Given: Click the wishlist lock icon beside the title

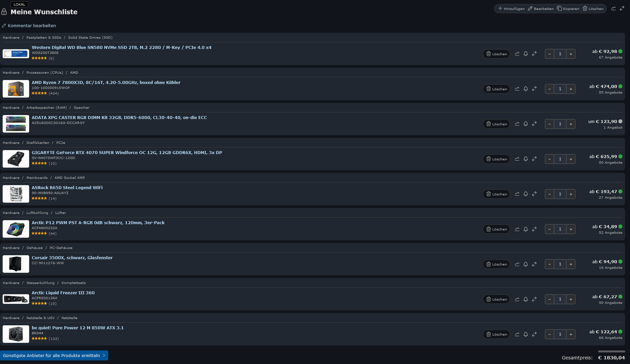Looking at the screenshot, I should [4, 12].
